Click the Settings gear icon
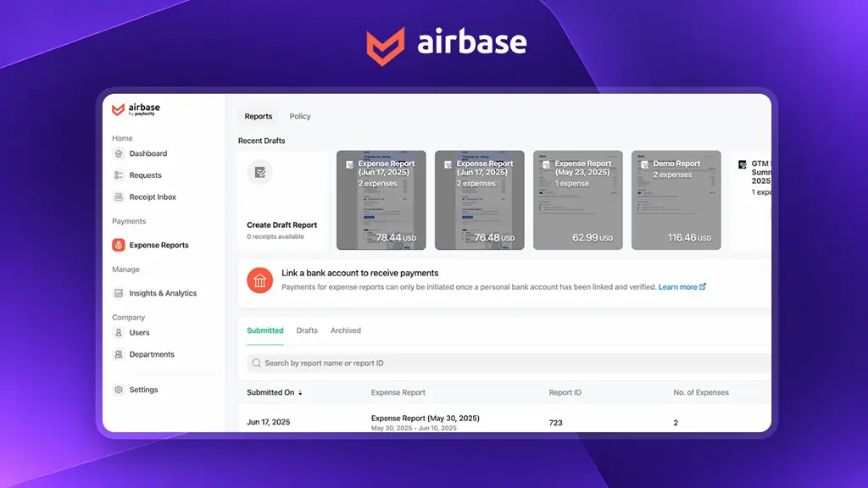The image size is (868, 488). click(x=119, y=390)
